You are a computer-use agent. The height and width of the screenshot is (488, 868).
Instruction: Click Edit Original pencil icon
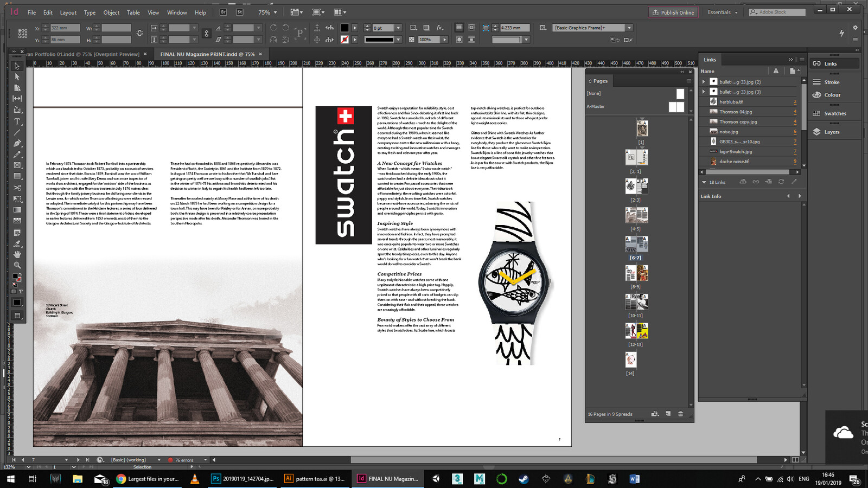point(794,182)
